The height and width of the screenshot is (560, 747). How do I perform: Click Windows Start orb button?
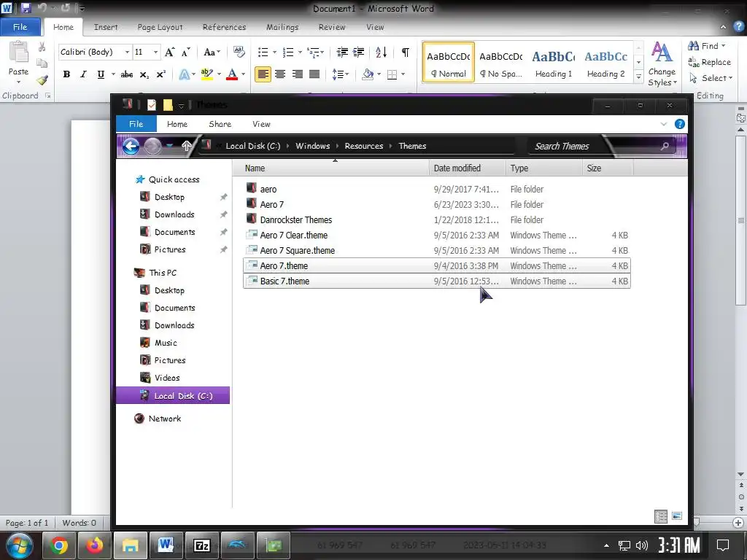[x=19, y=545]
